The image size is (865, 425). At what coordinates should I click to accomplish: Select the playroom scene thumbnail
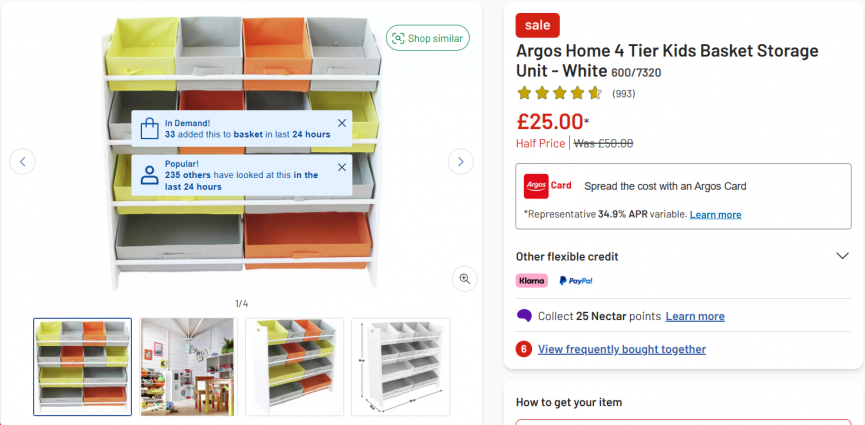tap(188, 366)
